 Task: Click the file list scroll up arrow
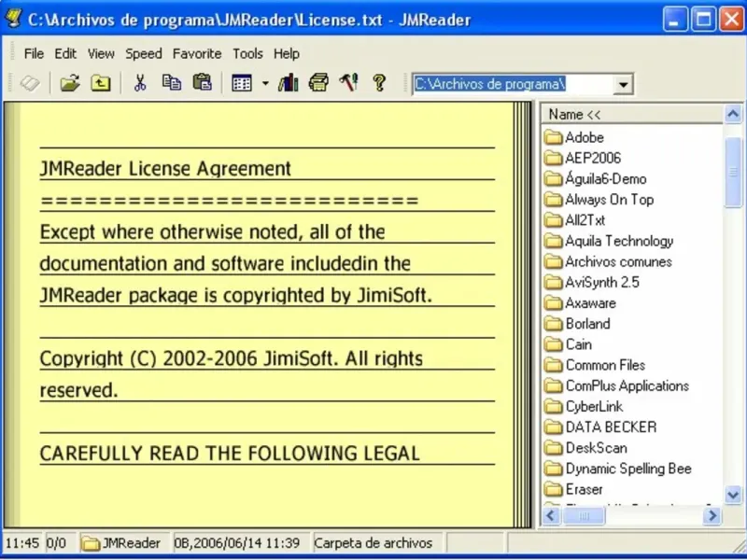coord(733,114)
